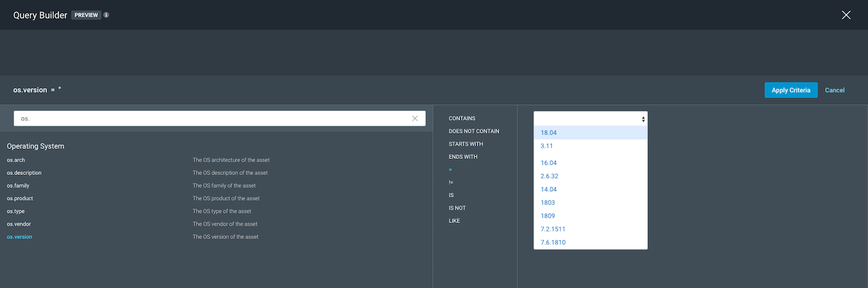Click the info icon beside PREVIEW badge
The height and width of the screenshot is (288, 868).
point(106,15)
